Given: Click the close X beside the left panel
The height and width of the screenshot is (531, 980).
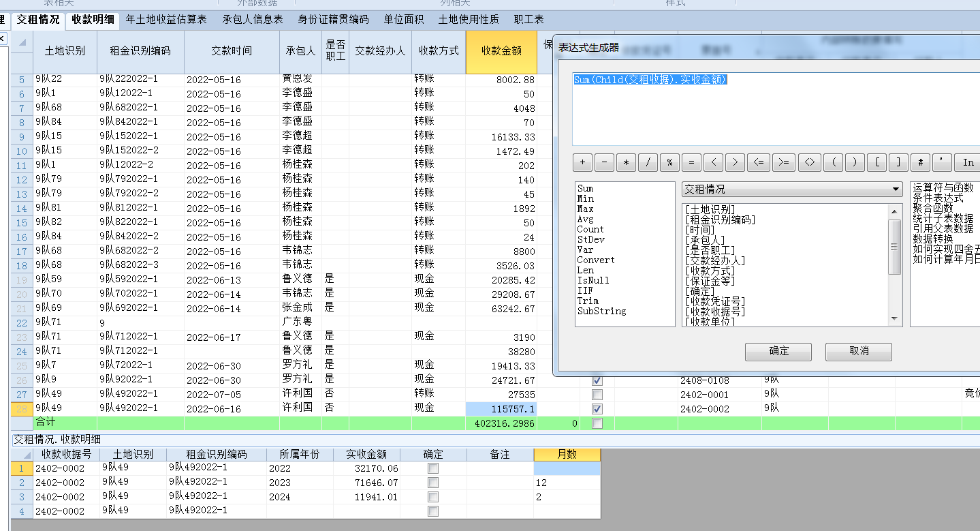Looking at the screenshot, I should click(2, 38).
